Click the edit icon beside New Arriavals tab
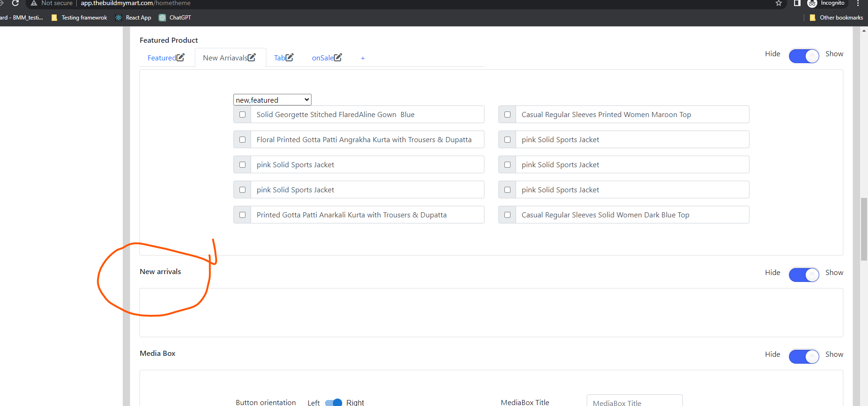 pos(252,58)
